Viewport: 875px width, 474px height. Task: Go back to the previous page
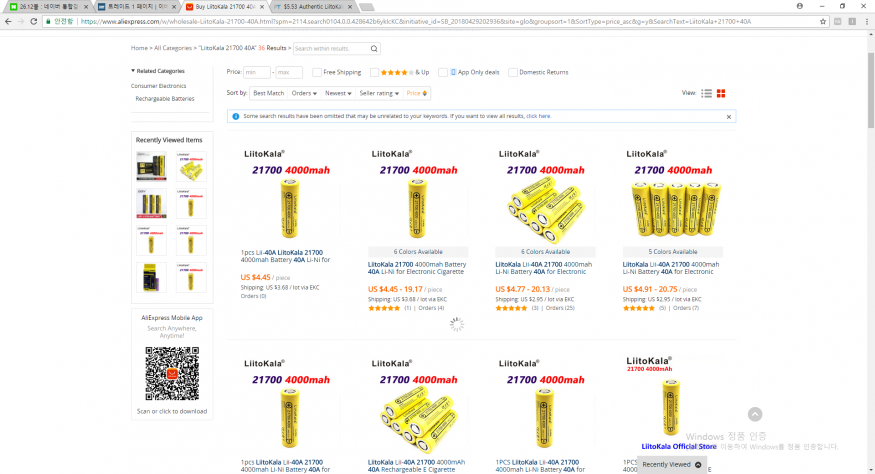(8, 21)
